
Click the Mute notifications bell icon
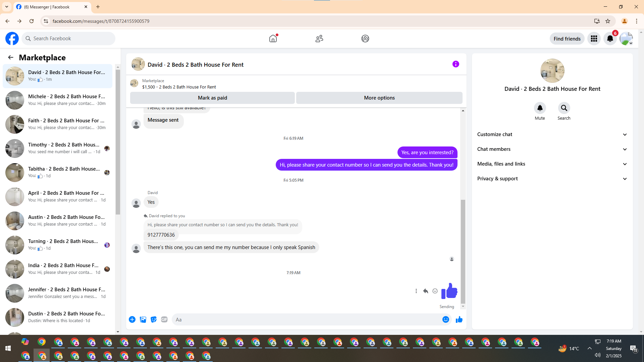click(540, 108)
